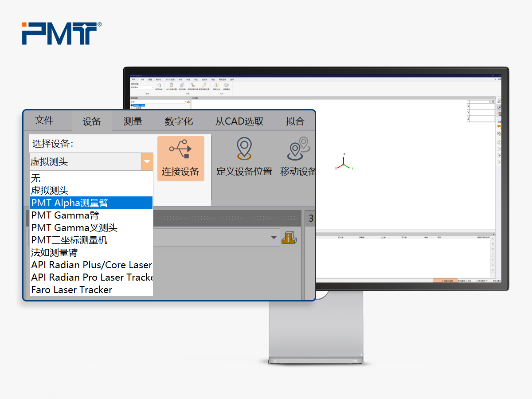Click 测头直径 3.000 readout in status bar
532x399 pixels.
click(465, 281)
